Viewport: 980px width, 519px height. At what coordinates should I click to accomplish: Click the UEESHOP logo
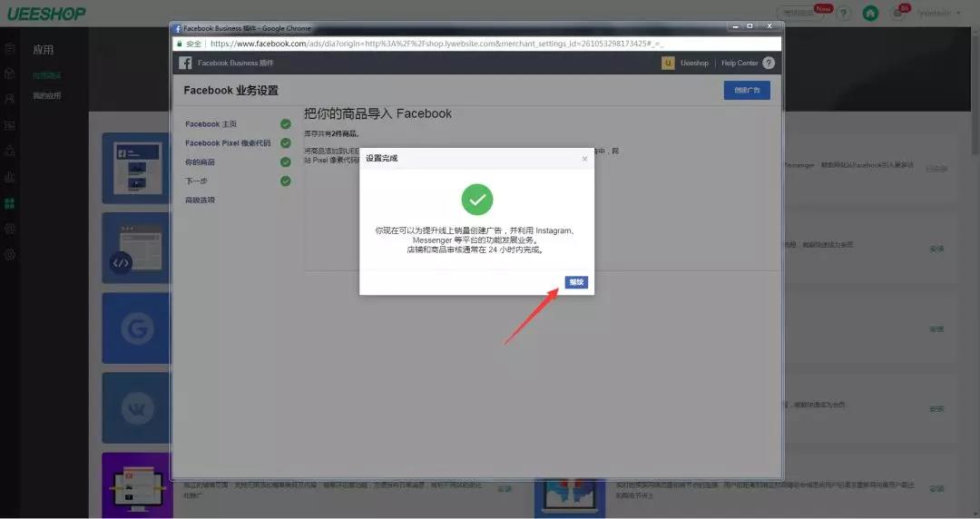(45, 13)
